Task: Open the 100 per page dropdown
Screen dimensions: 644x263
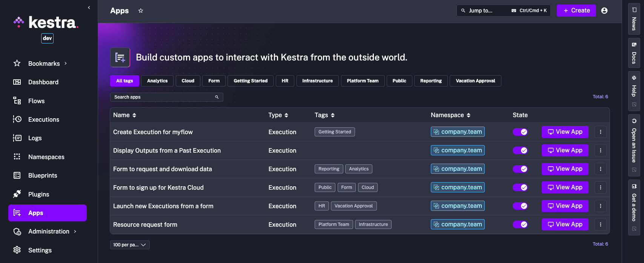Action: [130, 245]
